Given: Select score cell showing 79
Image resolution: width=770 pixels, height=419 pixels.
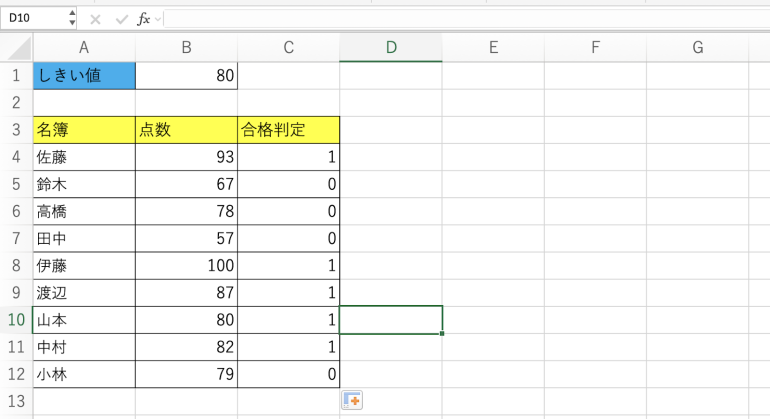Looking at the screenshot, I should (x=186, y=374).
